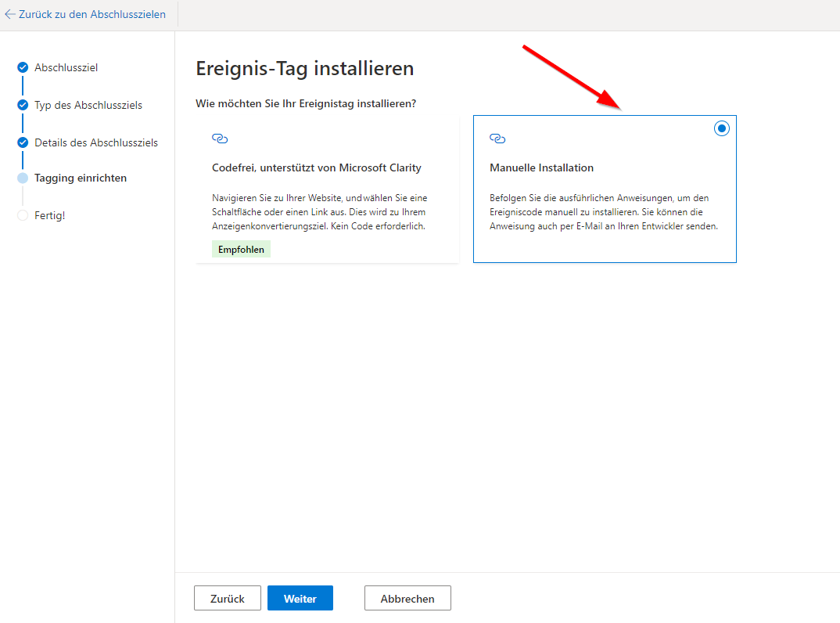The height and width of the screenshot is (623, 840).
Task: Select the Manuelle Installation radio button
Action: (722, 128)
